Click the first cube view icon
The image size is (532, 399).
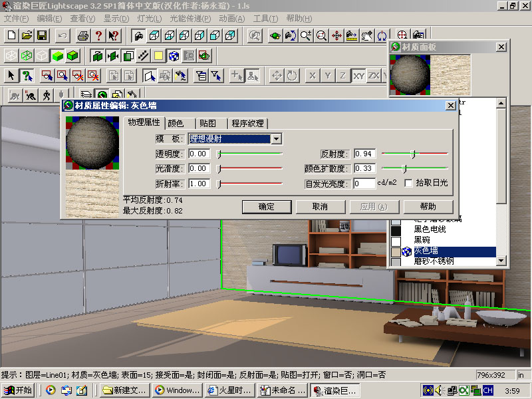(154, 35)
